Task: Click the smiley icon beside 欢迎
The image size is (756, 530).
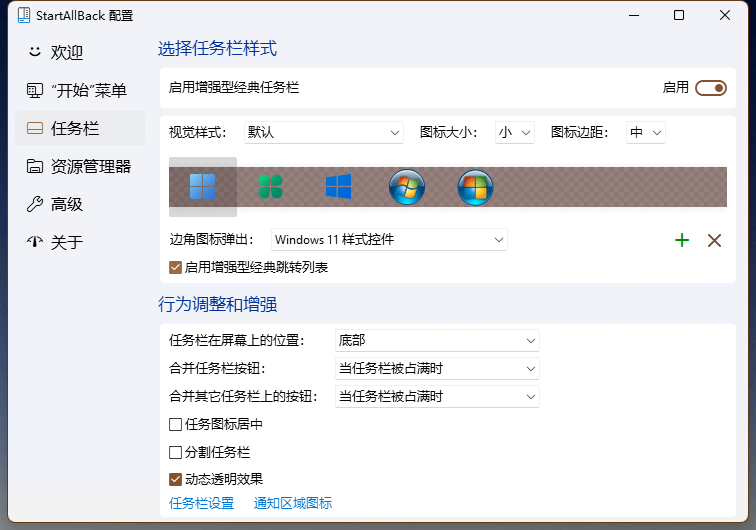Action: (x=35, y=52)
